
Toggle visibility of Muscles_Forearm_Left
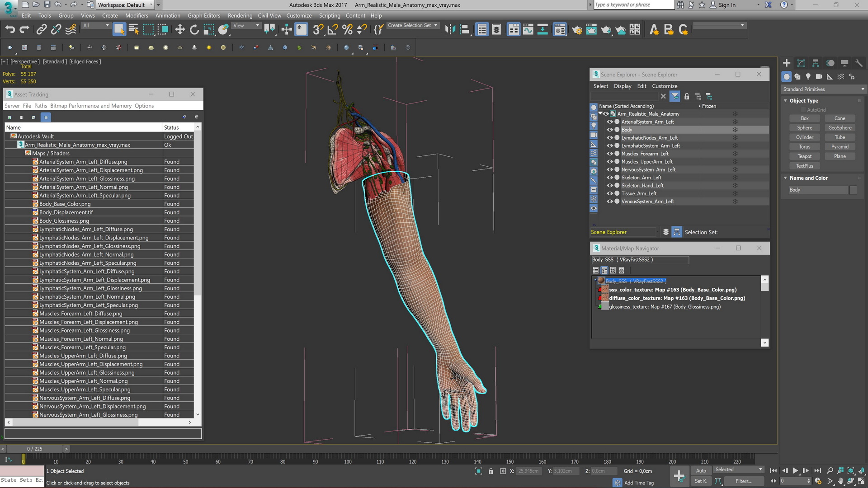point(609,154)
